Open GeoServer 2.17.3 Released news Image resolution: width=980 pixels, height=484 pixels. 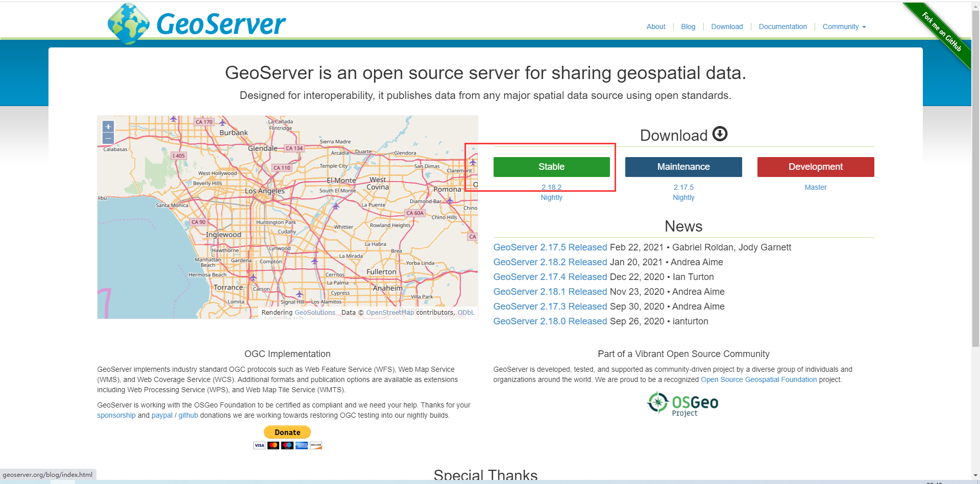[x=550, y=307]
